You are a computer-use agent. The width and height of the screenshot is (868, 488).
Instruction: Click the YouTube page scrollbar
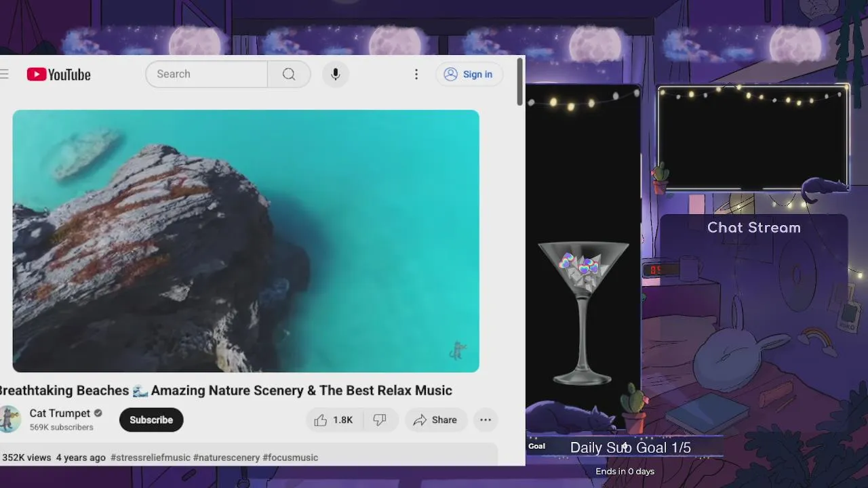(x=520, y=81)
